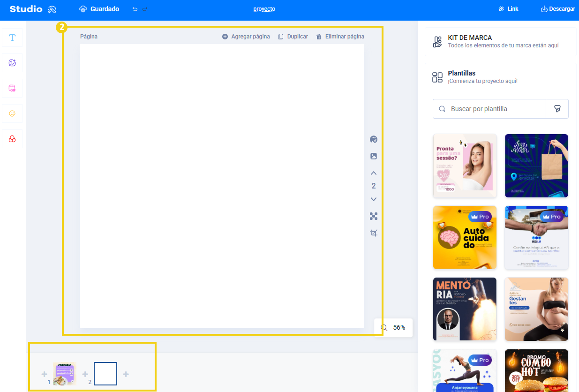
Task: Select blank page 2 thumbnail
Action: (105, 374)
